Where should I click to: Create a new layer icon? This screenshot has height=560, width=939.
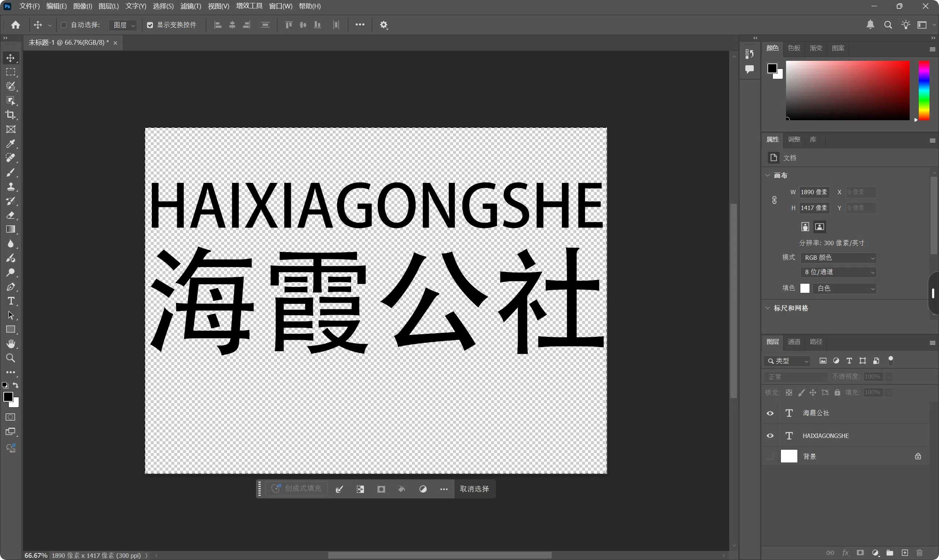coord(905,553)
